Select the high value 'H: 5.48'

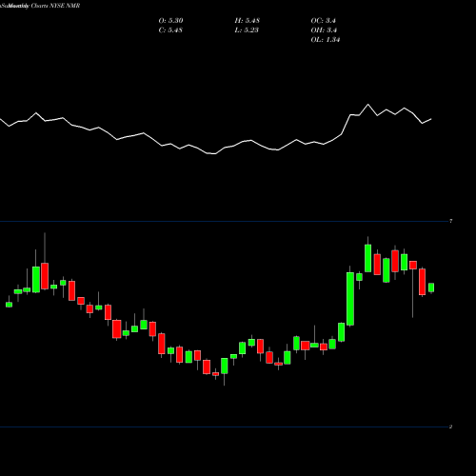248,21
